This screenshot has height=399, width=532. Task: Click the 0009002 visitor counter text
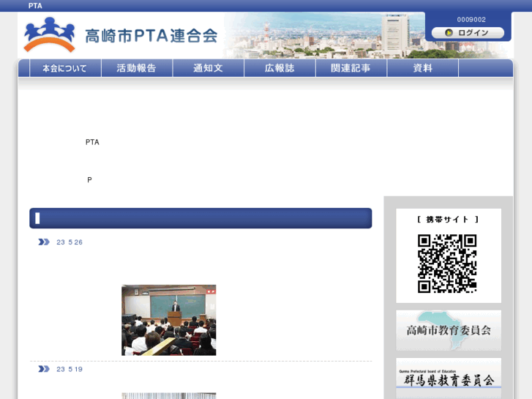(x=471, y=20)
